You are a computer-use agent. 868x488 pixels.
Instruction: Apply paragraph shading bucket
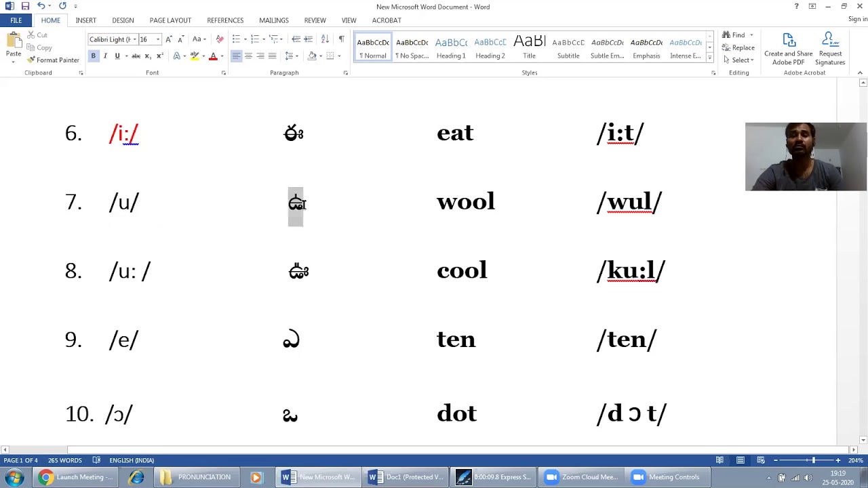tap(312, 56)
